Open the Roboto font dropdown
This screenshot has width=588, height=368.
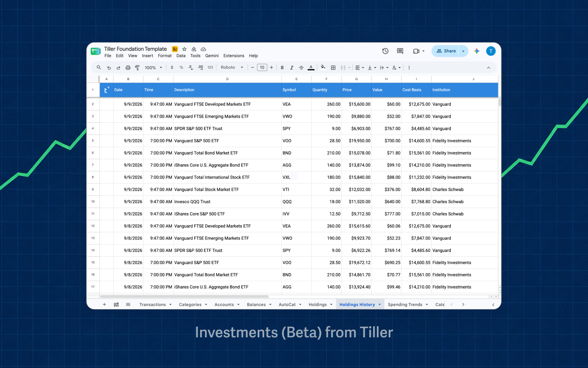tap(232, 67)
